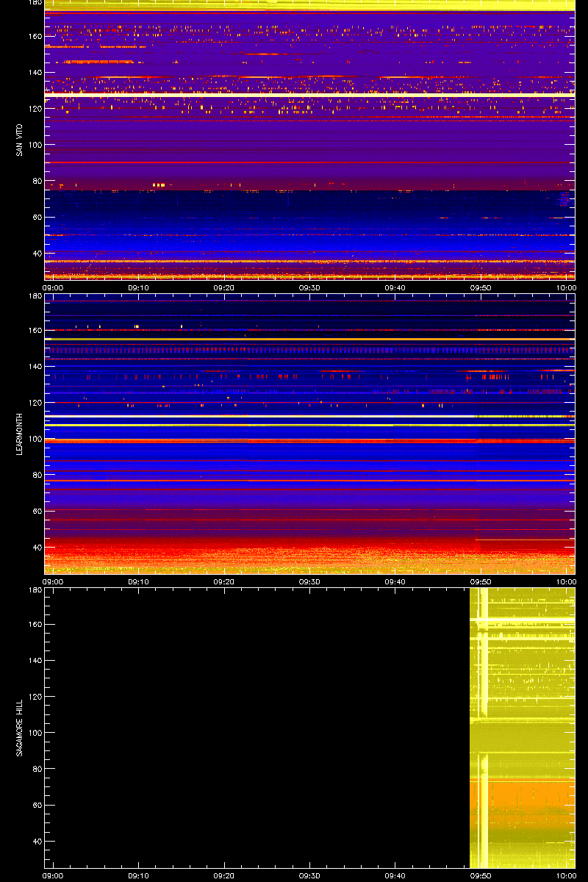The image size is (588, 882).
Task: Select the 09:00 time label below San Vito plot
Action: [x=53, y=288]
